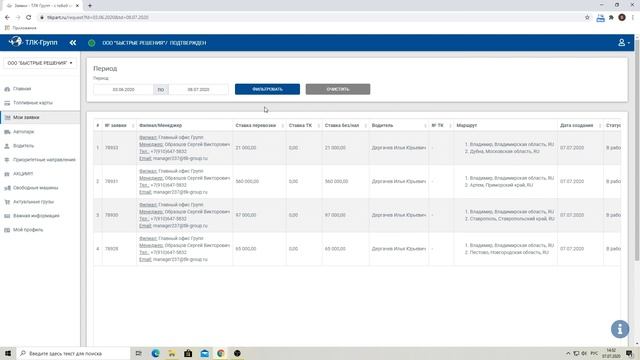Open Chrome from taskbar
Image resolution: width=640 pixels, height=360 pixels.
click(221, 353)
